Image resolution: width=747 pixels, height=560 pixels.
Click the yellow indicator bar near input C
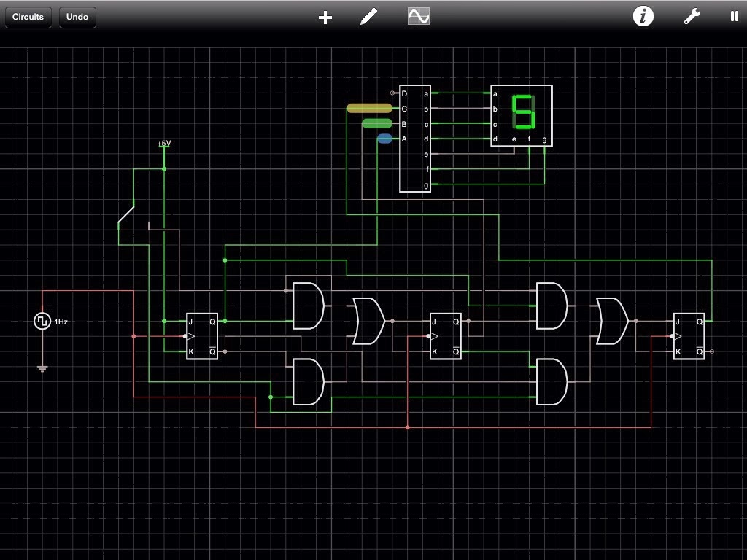tap(368, 108)
